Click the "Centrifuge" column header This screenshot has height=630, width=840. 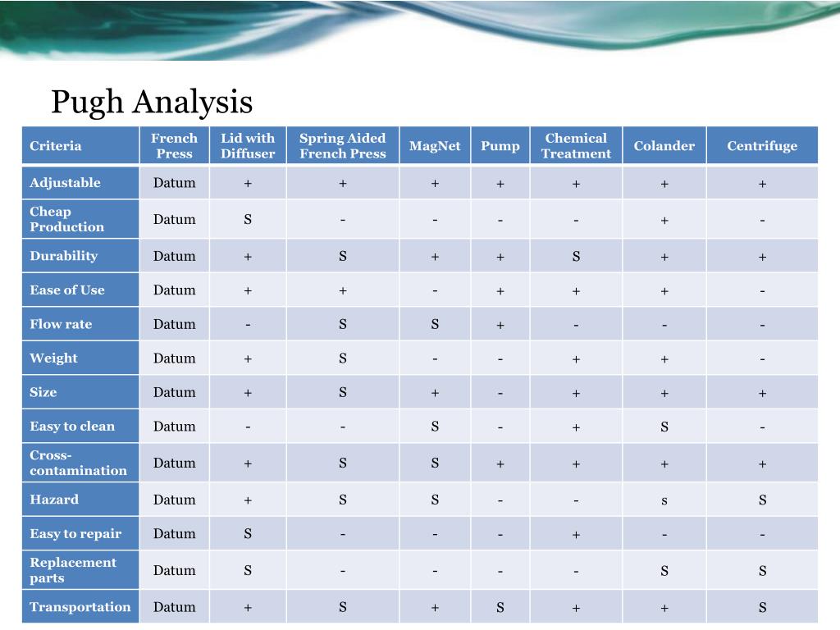tap(762, 146)
